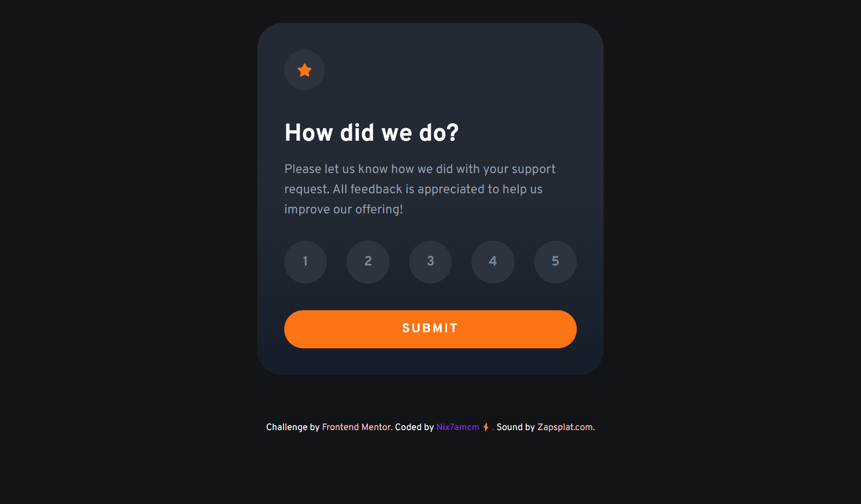
Task: Click the circle containing the star icon
Action: (x=304, y=71)
